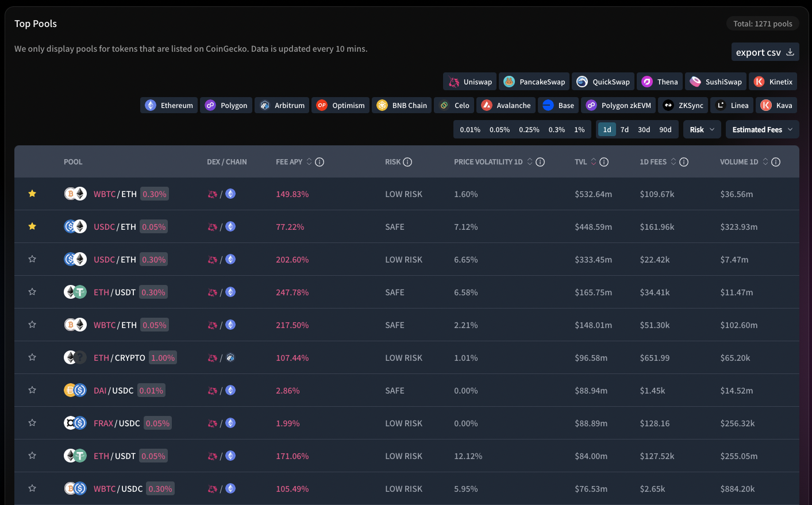Screen dimensions: 812x505
Task: Open the FRAX/USDC pool link
Action: tap(117, 423)
